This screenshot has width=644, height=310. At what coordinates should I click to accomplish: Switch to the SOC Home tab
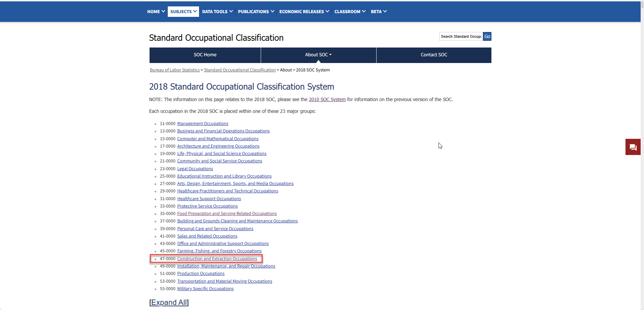click(x=205, y=55)
